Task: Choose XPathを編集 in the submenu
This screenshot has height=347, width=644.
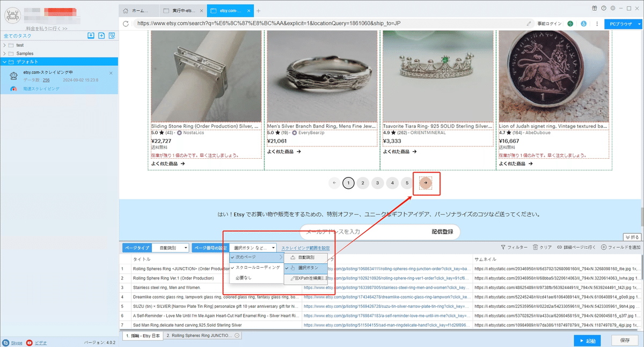Action: point(305,278)
